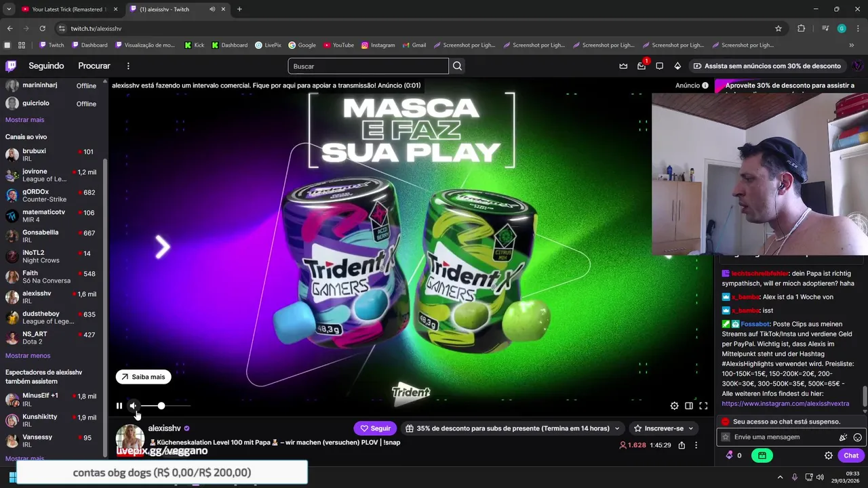Viewport: 868px width, 488px height.
Task: Open the tab search dropdown in Chrome
Action: click(9, 9)
